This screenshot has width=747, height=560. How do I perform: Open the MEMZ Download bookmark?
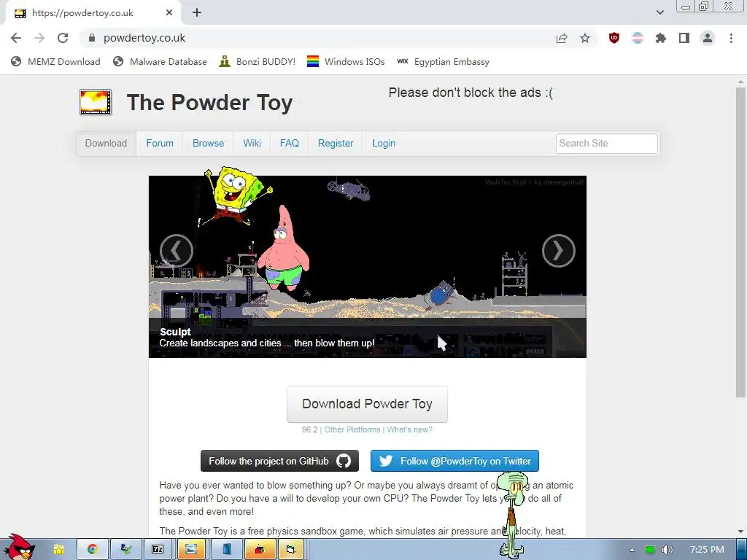55,61
